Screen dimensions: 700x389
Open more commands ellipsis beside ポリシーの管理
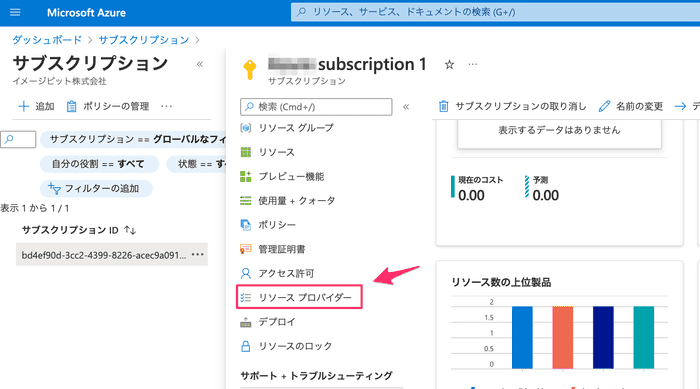tap(167, 106)
